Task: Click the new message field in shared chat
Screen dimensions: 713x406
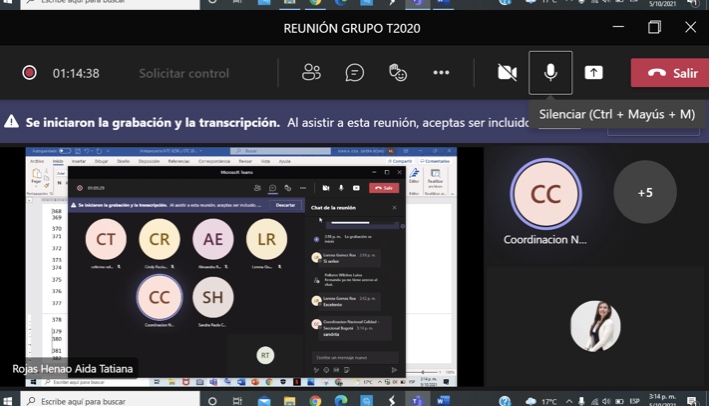Action: [x=355, y=357]
